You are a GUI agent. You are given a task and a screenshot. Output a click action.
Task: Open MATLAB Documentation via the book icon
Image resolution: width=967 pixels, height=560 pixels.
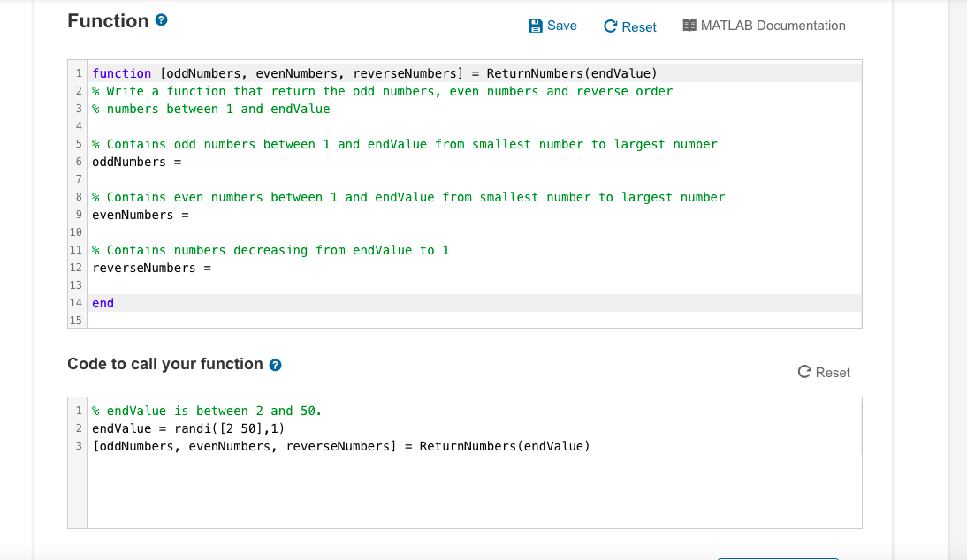689,26
